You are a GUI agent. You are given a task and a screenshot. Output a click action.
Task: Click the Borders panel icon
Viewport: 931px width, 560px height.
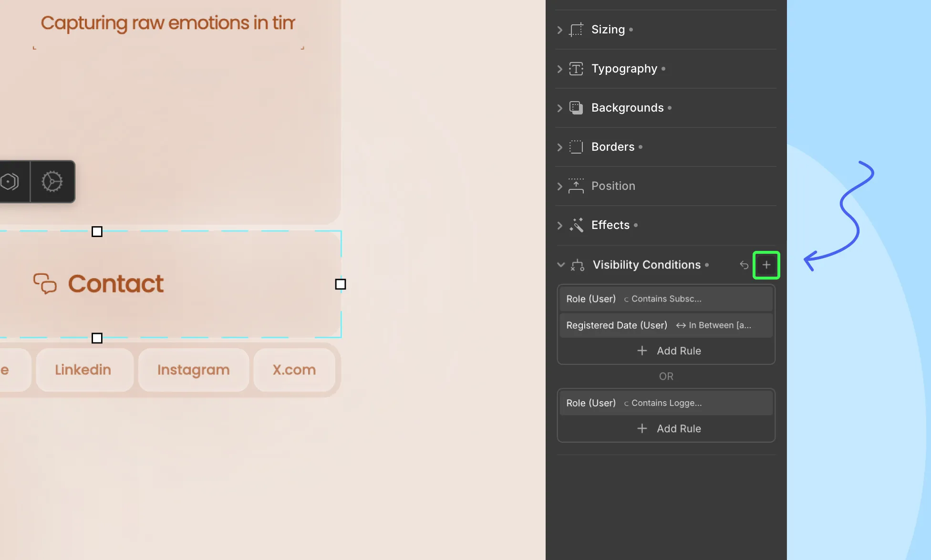[x=576, y=147]
